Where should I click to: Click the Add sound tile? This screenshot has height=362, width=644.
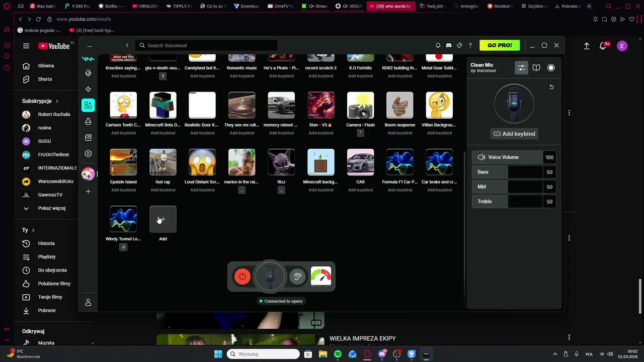pyautogui.click(x=163, y=219)
